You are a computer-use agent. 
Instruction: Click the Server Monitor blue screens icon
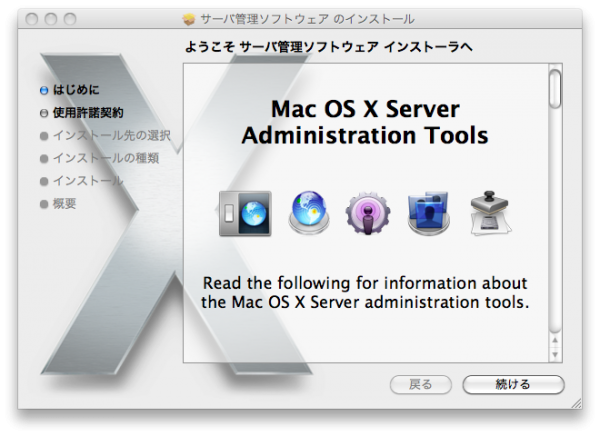pos(429,213)
